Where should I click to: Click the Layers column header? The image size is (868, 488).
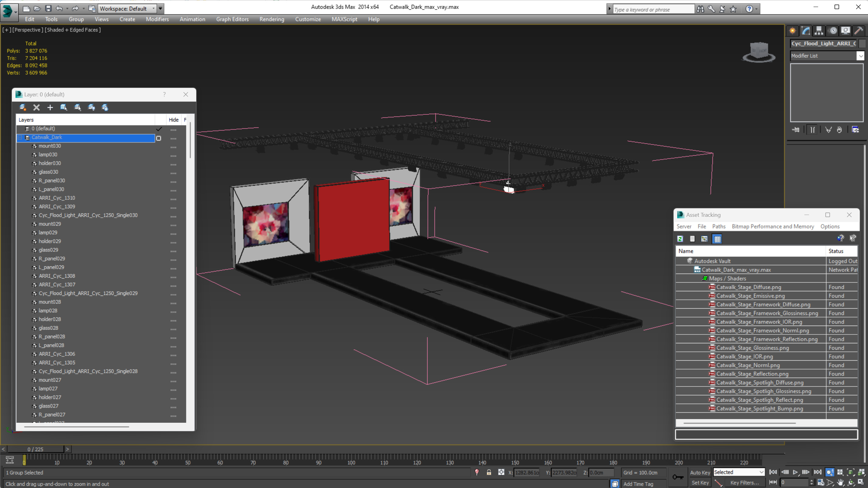[x=85, y=120]
